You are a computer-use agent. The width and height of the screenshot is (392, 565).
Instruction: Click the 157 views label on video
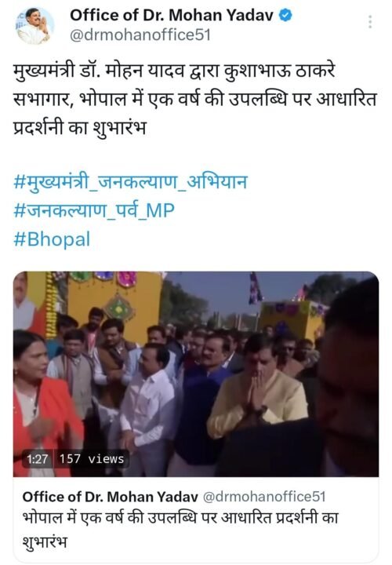click(92, 459)
